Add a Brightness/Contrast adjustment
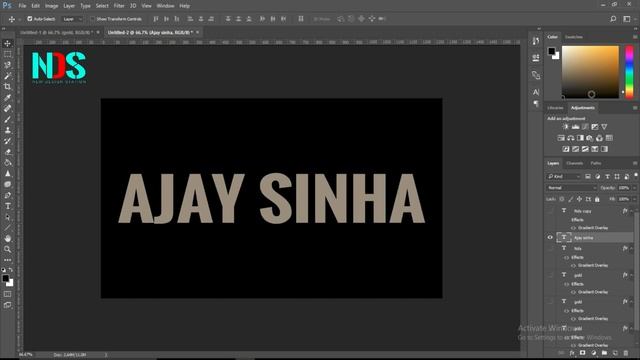 pyautogui.click(x=565, y=127)
